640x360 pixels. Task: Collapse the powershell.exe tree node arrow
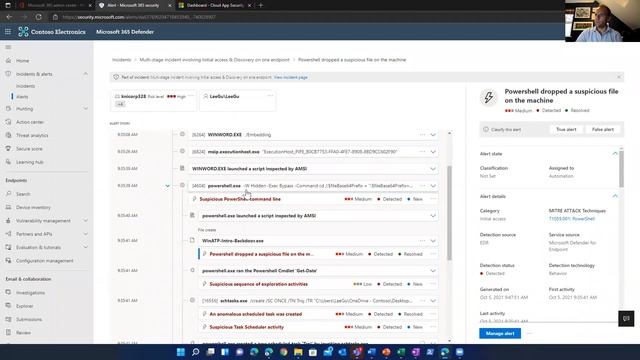pos(167,186)
